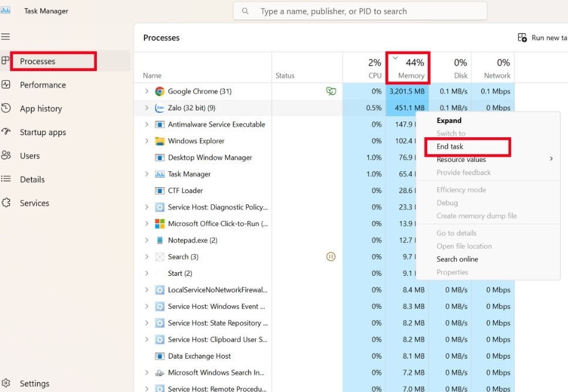
Task: Expand the Google Chrome process group
Action: [147, 92]
